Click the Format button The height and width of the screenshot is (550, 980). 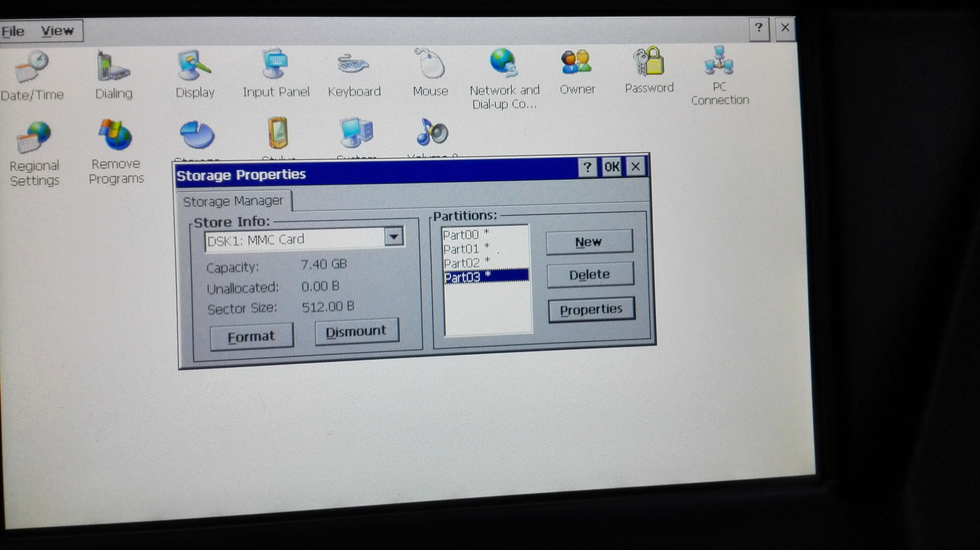[x=251, y=336]
